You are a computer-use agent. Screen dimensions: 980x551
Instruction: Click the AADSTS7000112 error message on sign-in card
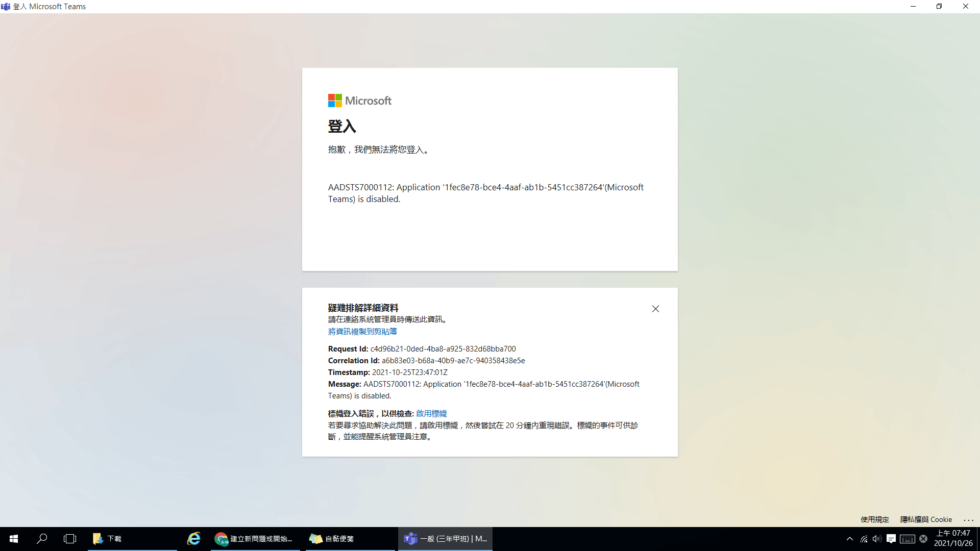[x=486, y=193]
